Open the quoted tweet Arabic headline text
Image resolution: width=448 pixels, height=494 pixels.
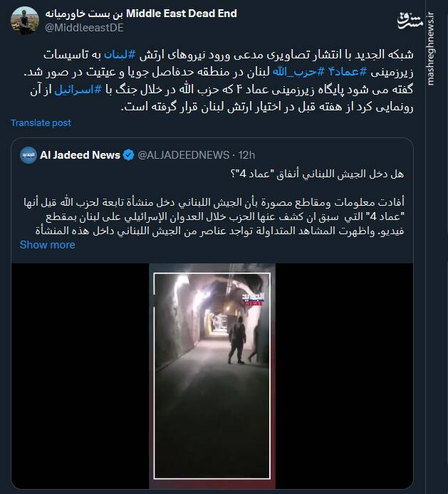[x=317, y=174]
